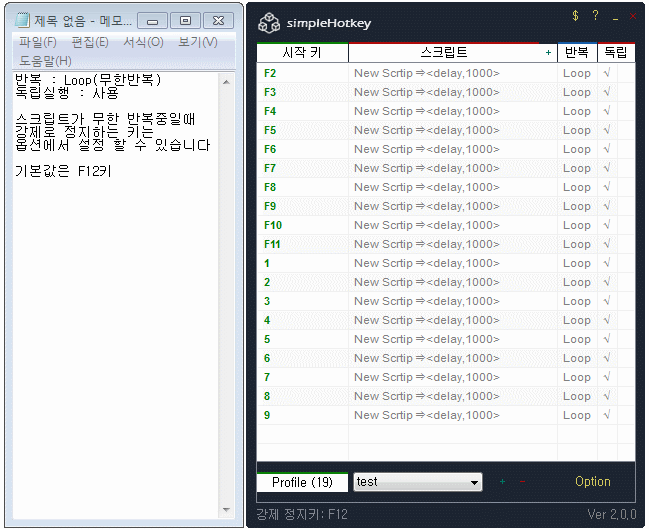Click the Notepad scrollbar up arrow
The width and height of the screenshot is (649, 529).
tap(226, 82)
